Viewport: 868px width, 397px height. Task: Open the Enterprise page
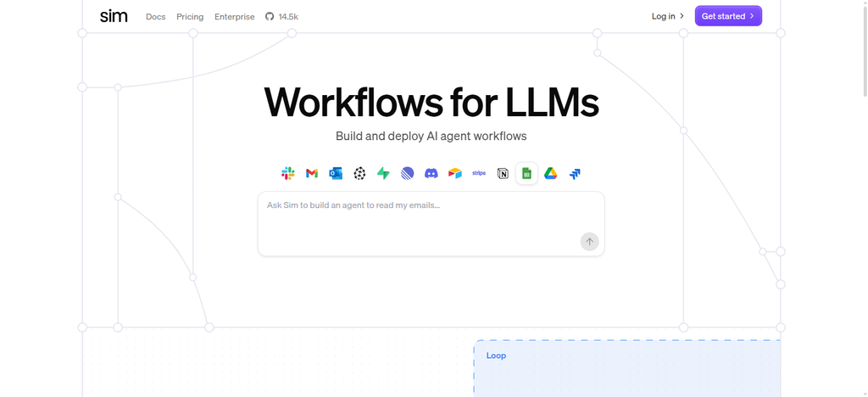coord(235,17)
